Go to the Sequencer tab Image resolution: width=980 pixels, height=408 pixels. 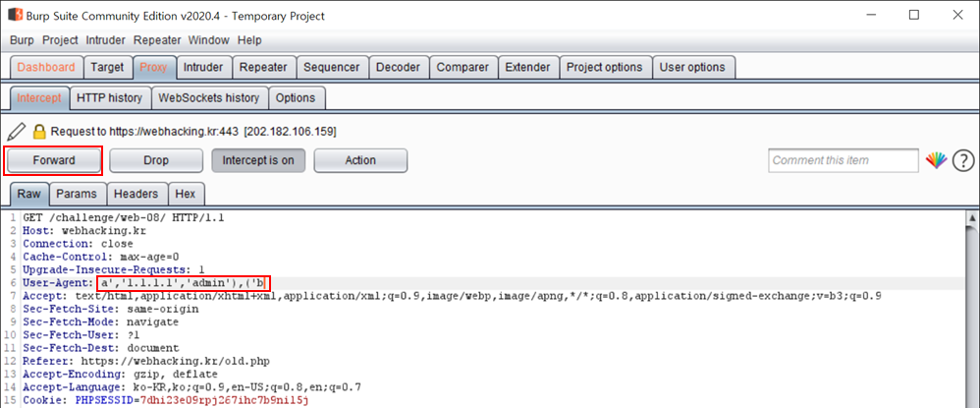coord(331,68)
